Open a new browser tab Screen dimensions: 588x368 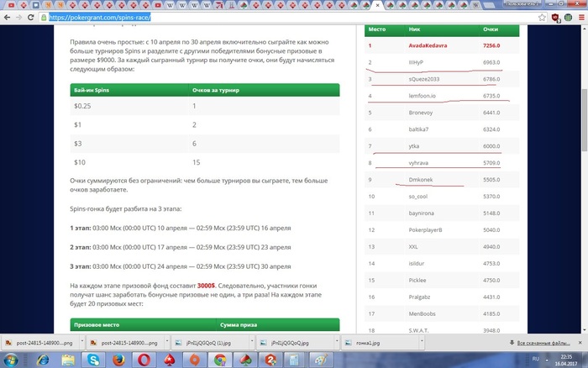[x=489, y=5]
